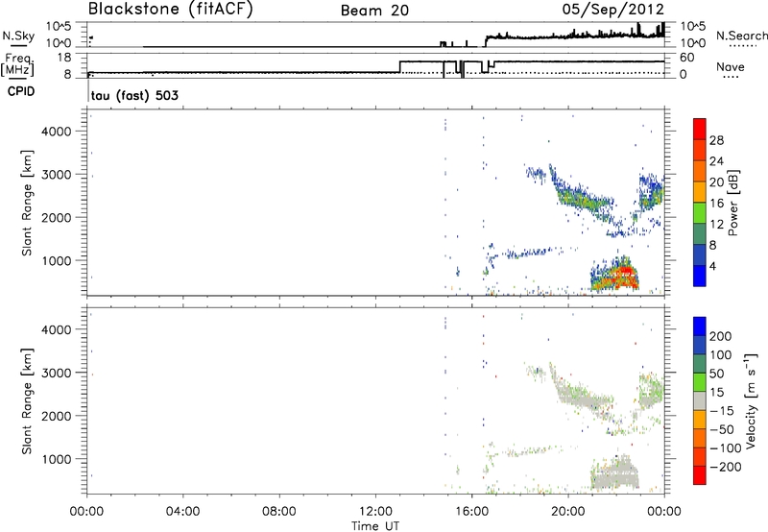The width and height of the screenshot is (768, 532).
Task: Select the 'Beam 20' label
Action: click(374, 11)
